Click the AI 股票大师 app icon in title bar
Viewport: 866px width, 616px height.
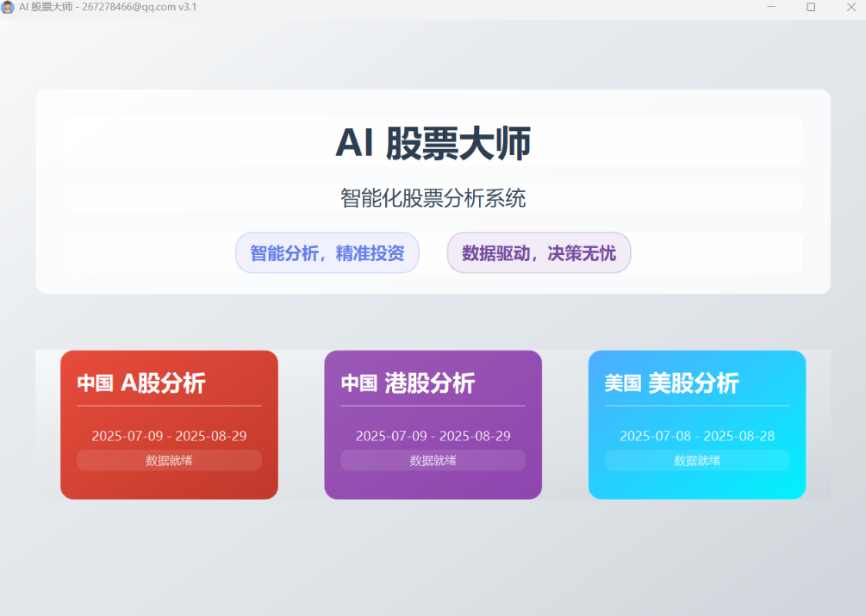pos(8,7)
